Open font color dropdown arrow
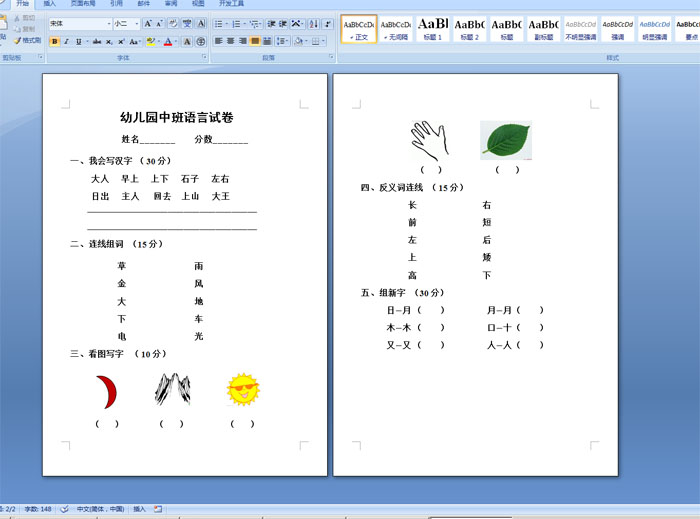 [x=176, y=42]
